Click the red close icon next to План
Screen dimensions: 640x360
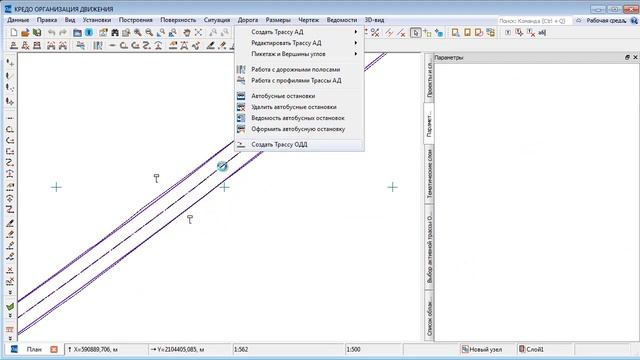coord(54,349)
